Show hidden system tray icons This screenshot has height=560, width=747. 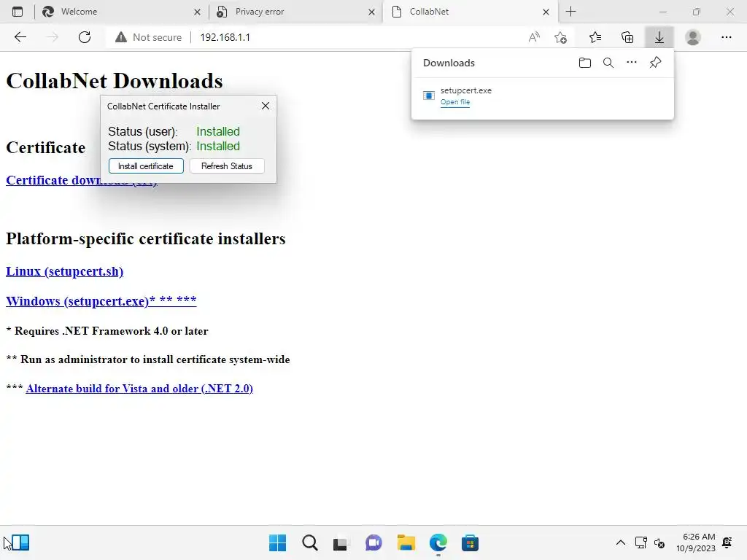tap(621, 542)
